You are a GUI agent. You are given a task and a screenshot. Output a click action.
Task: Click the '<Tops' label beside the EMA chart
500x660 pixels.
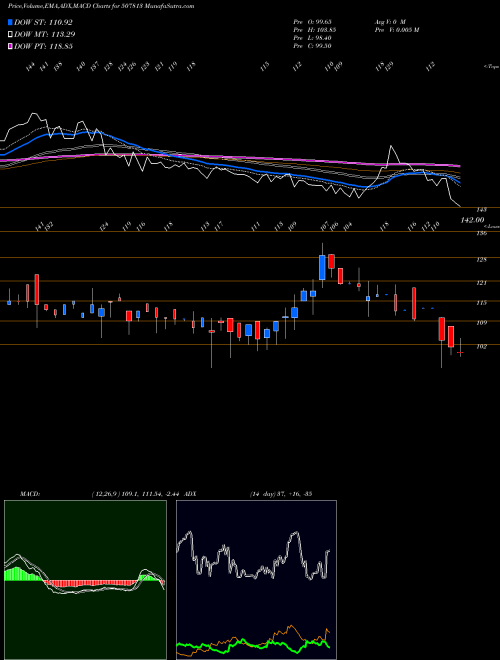[491, 67]
